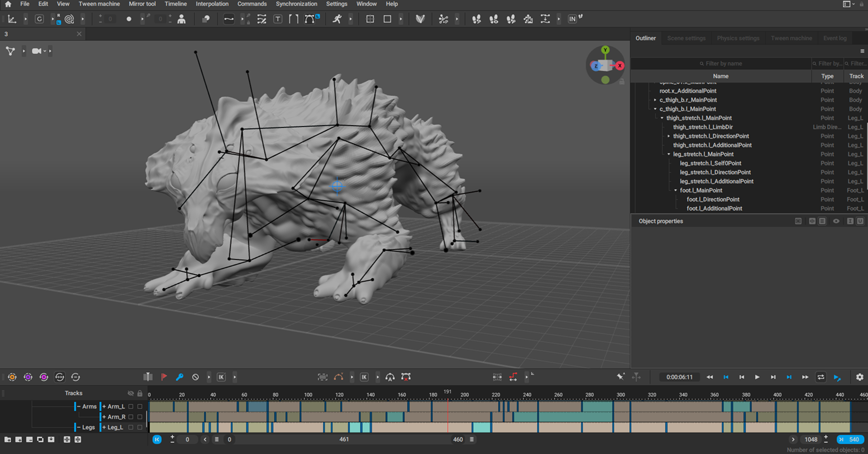Click the Filter by name search field
The width and height of the screenshot is (868, 454).
click(723, 64)
